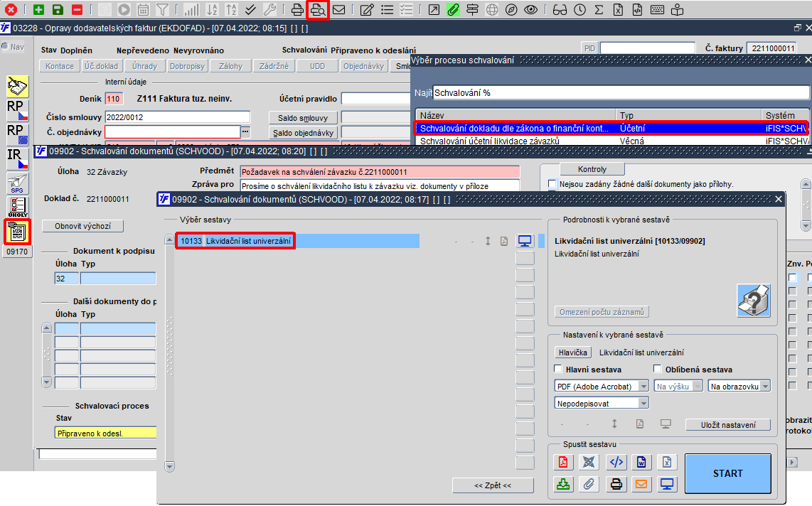Toggle the Oblíbená sestava checkbox
The height and width of the screenshot is (506, 812).
coord(658,369)
